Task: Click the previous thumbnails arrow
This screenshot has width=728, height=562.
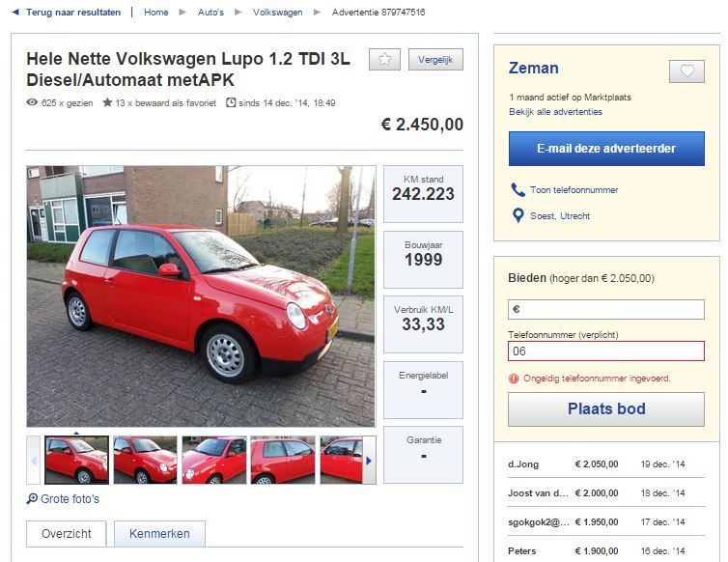Action: [x=34, y=461]
